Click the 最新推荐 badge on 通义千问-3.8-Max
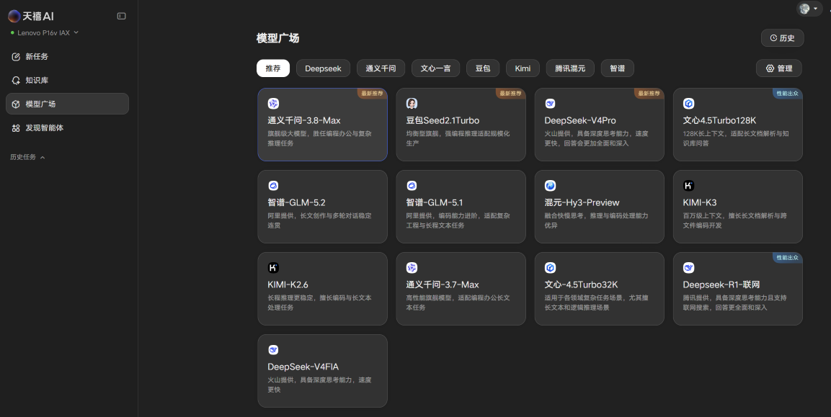Viewport: 831px width, 417px height. [372, 93]
